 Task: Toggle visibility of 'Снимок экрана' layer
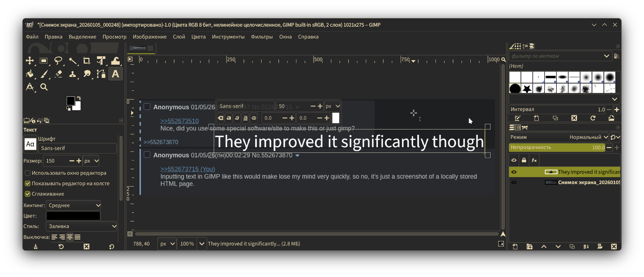click(514, 183)
